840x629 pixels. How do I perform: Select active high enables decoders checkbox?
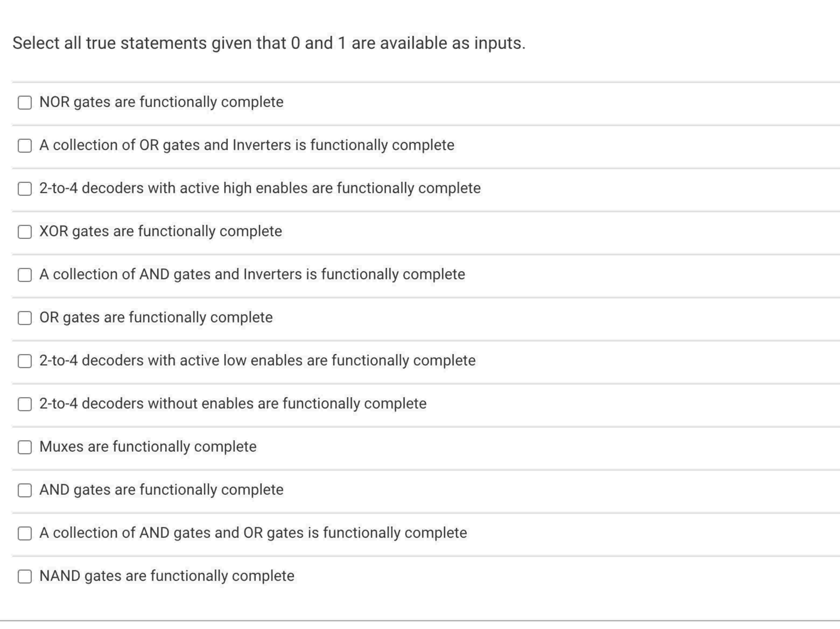pyautogui.click(x=25, y=188)
